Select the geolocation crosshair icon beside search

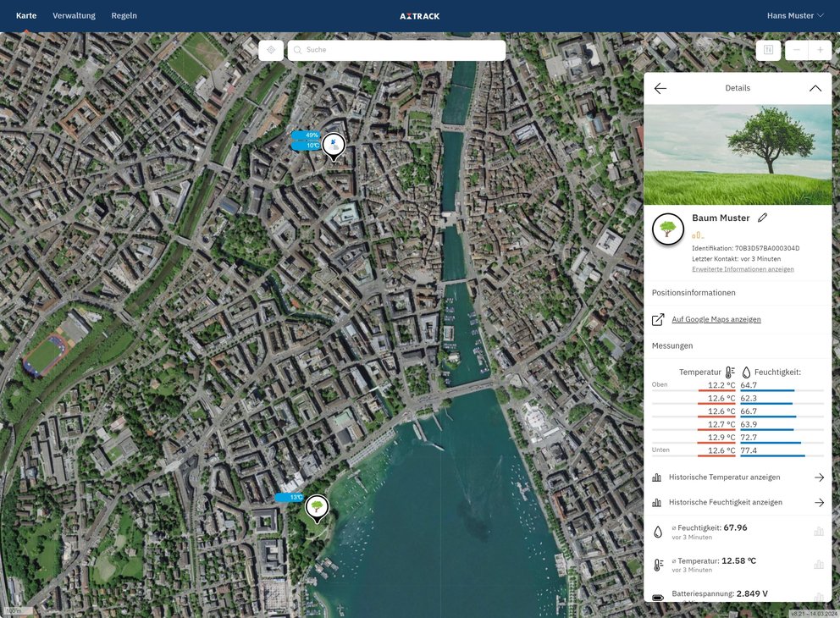[271, 50]
